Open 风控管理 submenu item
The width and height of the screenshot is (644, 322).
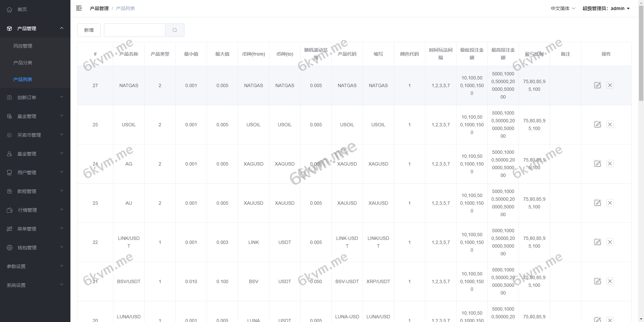[x=23, y=46]
